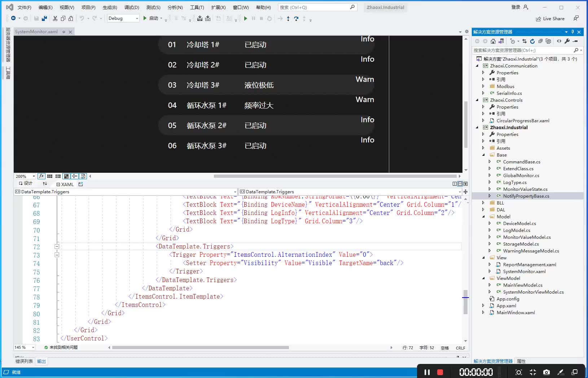The height and width of the screenshot is (378, 588).
Task: Toggle snapping to snaplines button
Action: point(75,176)
